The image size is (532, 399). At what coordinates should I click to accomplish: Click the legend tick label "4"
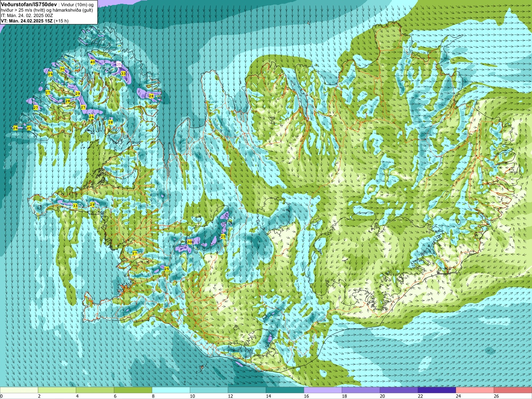[77, 396]
